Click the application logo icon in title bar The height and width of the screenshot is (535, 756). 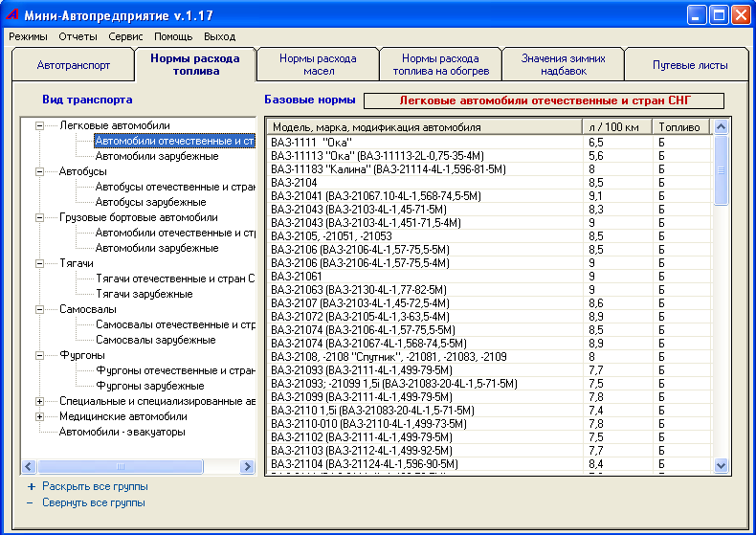pos(11,15)
